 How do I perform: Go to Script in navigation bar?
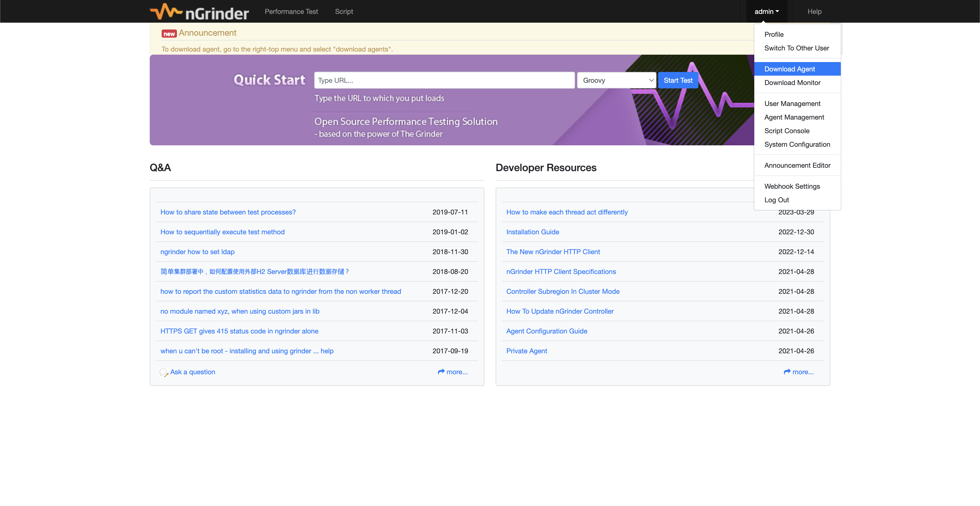click(x=343, y=11)
